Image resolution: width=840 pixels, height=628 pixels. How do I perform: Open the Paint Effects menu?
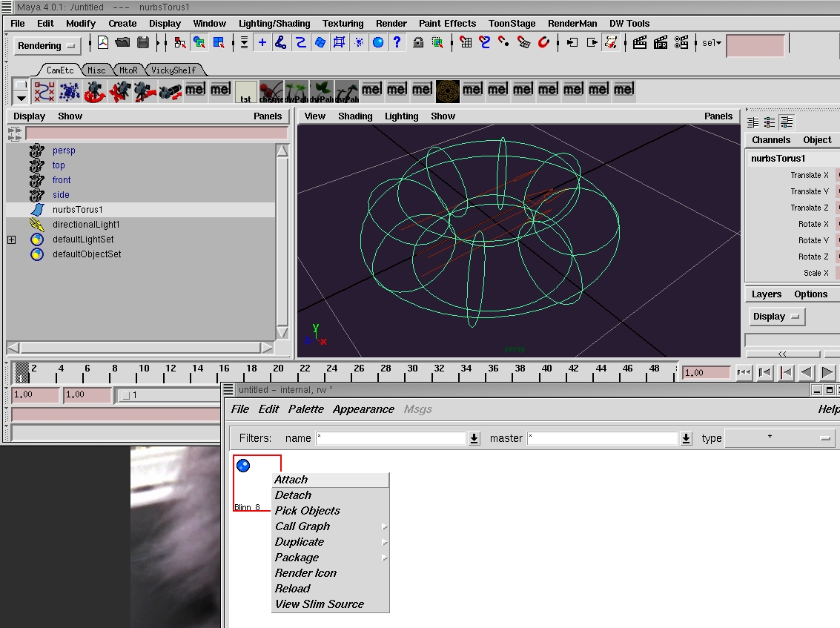[x=447, y=24]
